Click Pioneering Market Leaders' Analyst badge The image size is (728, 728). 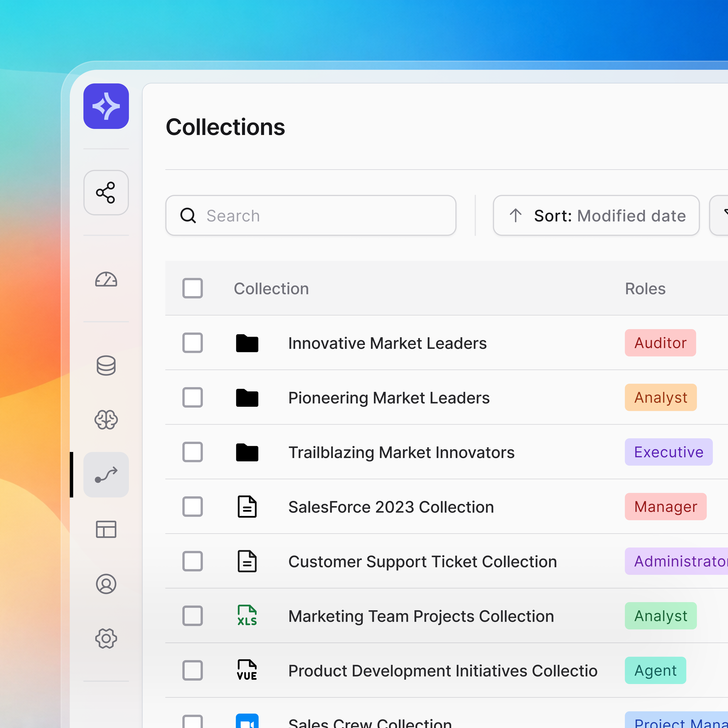click(661, 398)
